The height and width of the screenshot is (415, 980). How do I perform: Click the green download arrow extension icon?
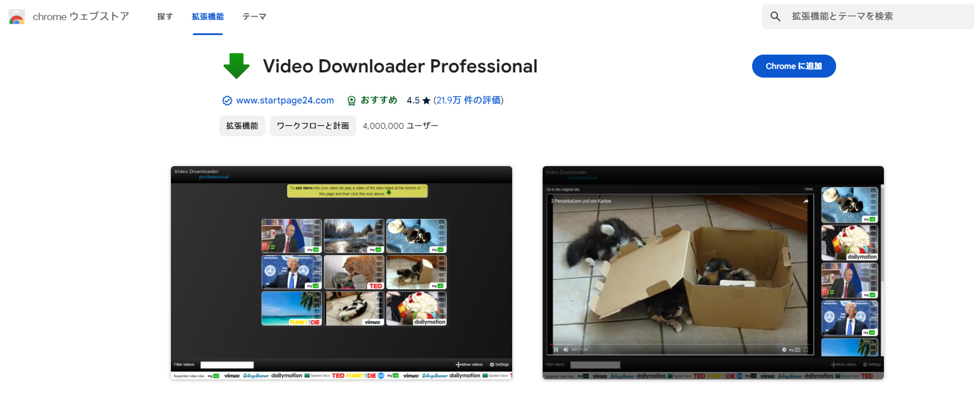tap(236, 66)
